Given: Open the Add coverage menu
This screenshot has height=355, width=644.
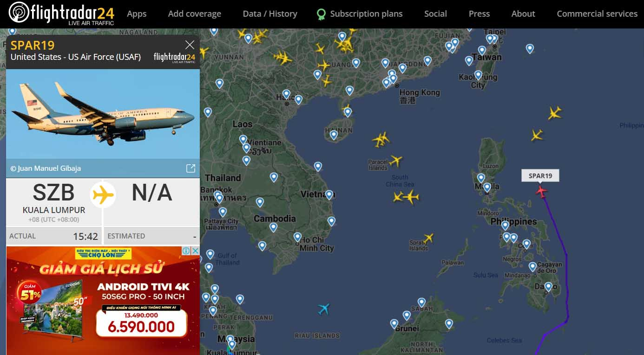Looking at the screenshot, I should click(195, 14).
